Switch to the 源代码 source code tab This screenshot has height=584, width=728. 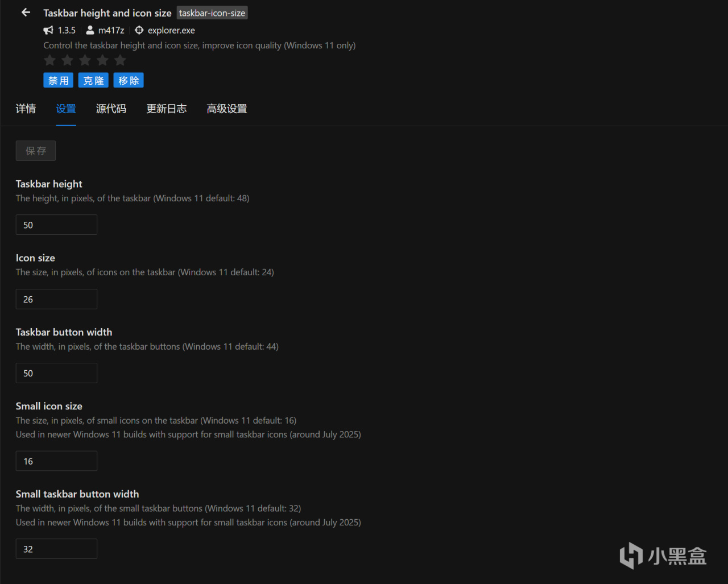pyautogui.click(x=111, y=109)
